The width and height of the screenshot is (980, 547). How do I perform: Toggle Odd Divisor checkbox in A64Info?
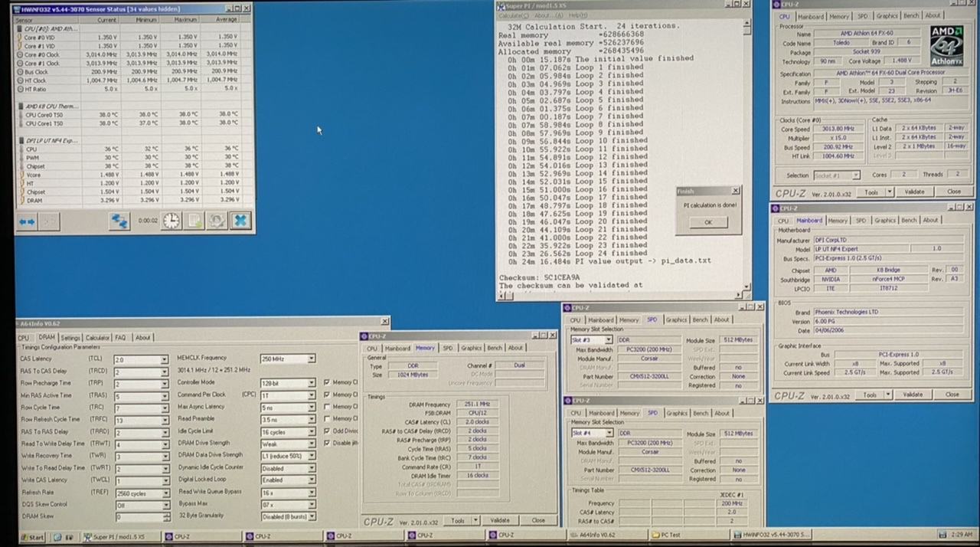tap(327, 431)
